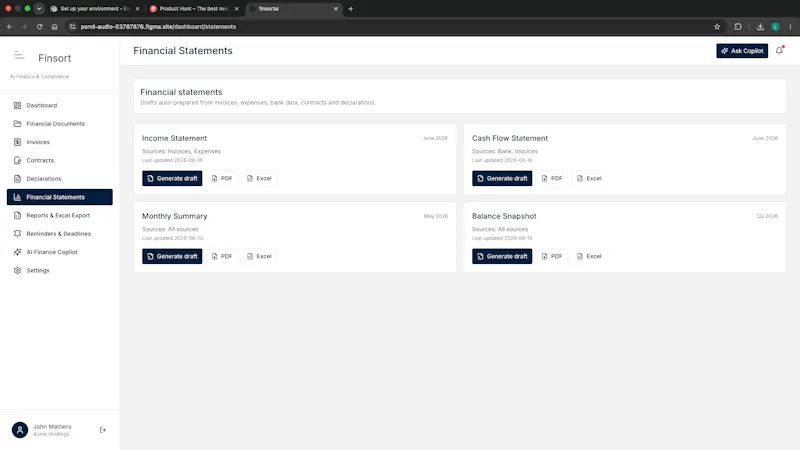The image size is (800, 450).
Task: Click the May 2026 period label
Action: (436, 216)
